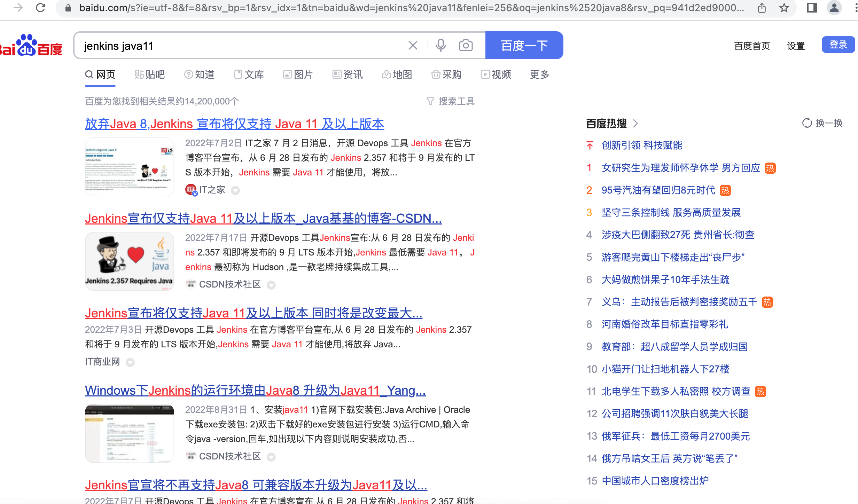Screen dimensions: 858x504
Task: Open hot search 创新引领 科技赋能
Action: tap(642, 145)
